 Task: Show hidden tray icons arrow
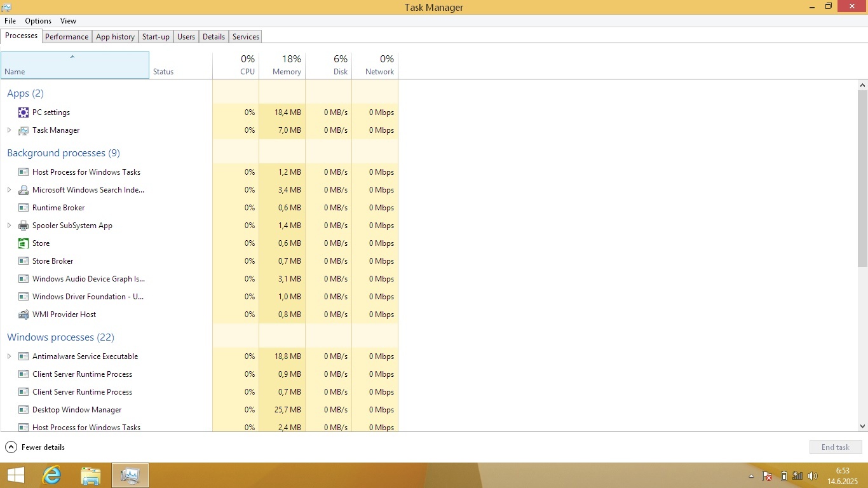coord(752,476)
